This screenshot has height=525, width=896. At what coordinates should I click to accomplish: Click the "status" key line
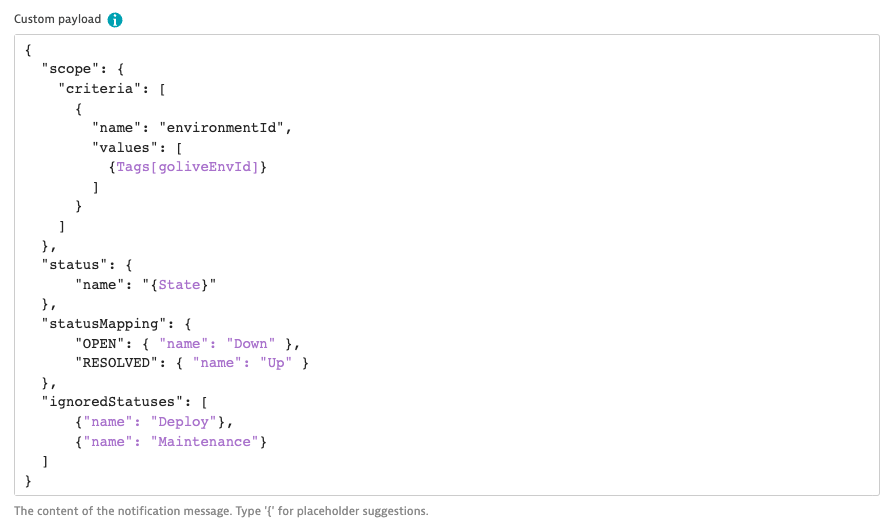pos(72,265)
